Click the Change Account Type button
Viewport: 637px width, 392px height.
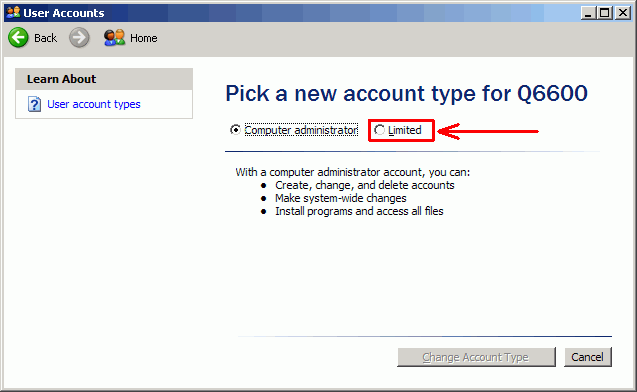(x=476, y=357)
